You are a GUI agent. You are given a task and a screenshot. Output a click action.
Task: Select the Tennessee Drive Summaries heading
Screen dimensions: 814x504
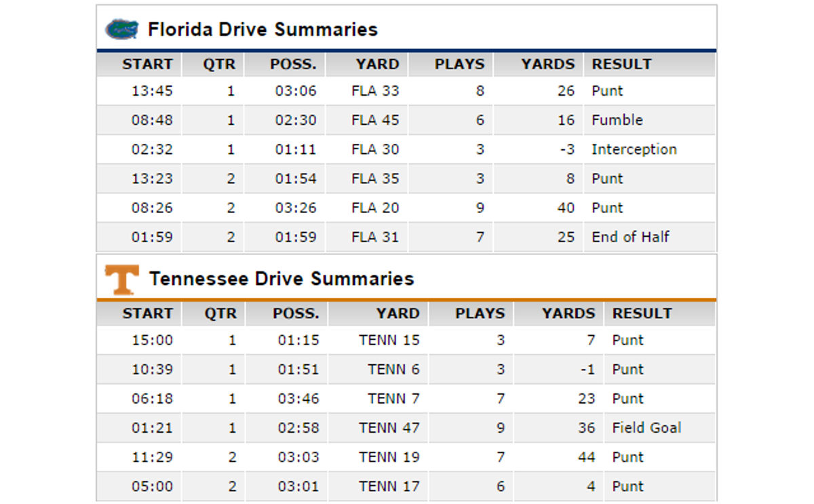click(282, 279)
